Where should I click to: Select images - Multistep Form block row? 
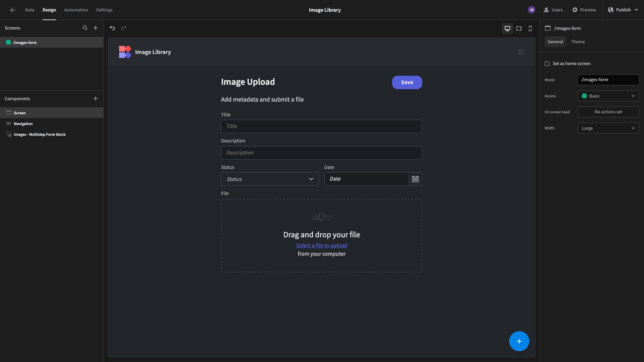[x=52, y=134]
